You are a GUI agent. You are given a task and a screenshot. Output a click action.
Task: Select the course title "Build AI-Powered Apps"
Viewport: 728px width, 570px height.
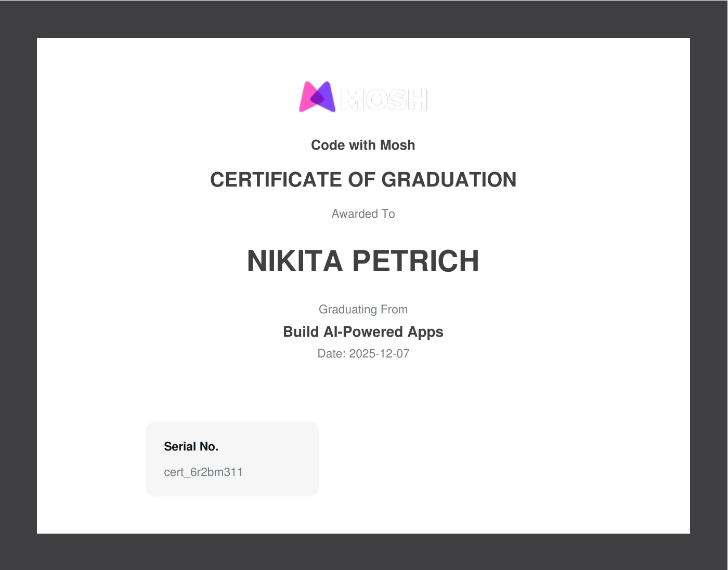[363, 332]
